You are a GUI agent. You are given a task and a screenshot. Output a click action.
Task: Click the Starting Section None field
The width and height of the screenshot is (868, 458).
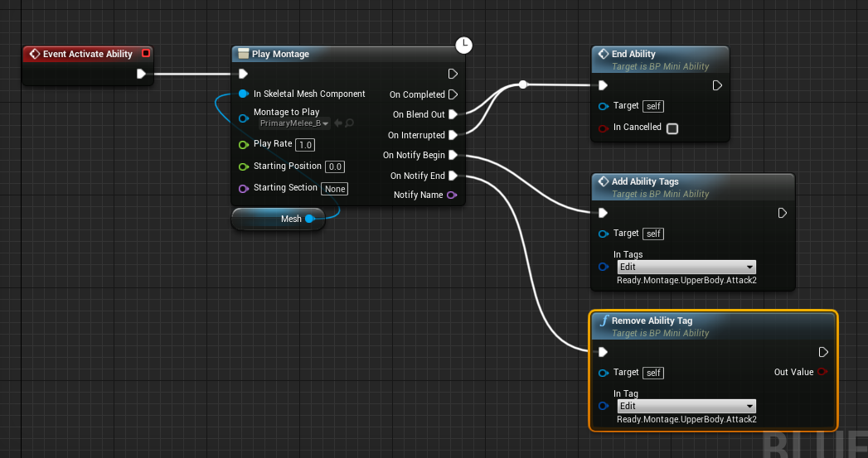[x=335, y=189]
